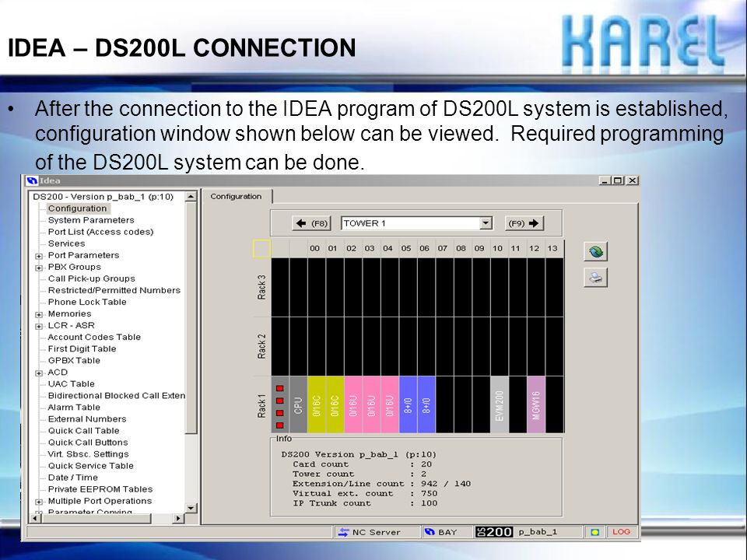Open Phone Lock Table
The width and height of the screenshot is (747, 560).
click(x=87, y=302)
